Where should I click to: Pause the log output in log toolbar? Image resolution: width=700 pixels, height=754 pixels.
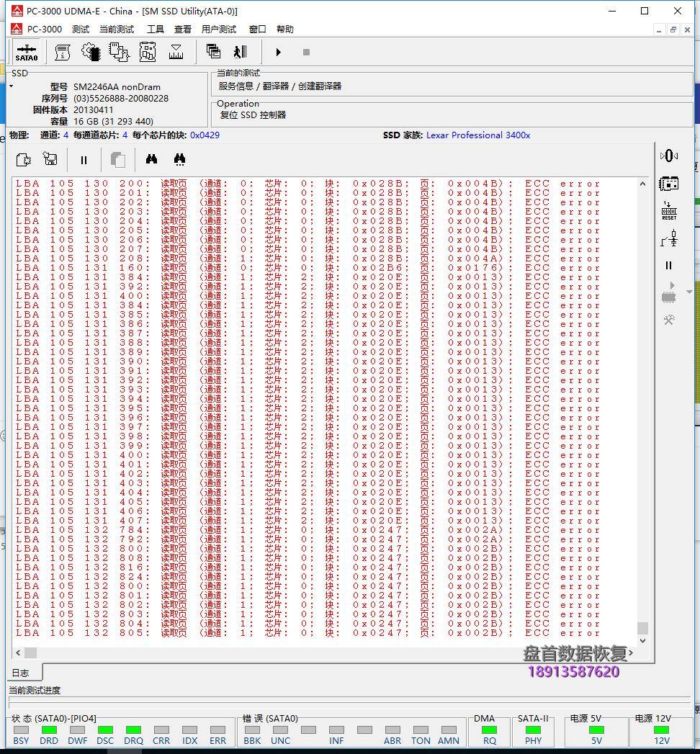point(84,160)
